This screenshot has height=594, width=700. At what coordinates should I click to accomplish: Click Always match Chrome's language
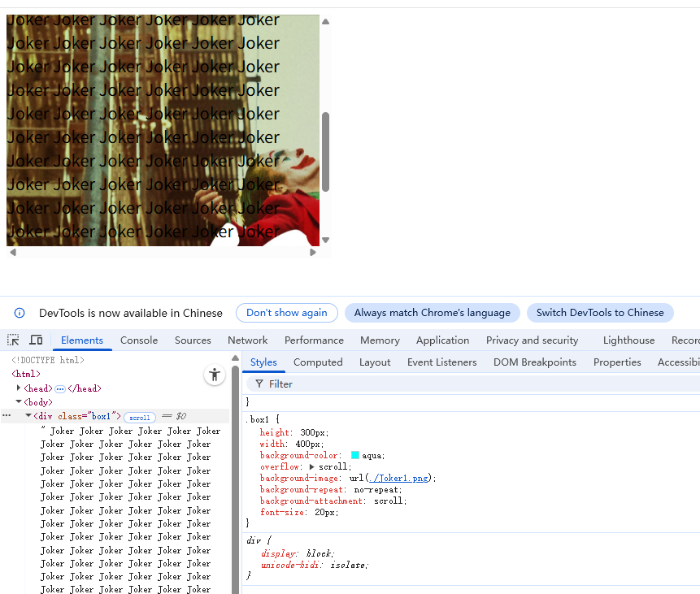point(433,312)
